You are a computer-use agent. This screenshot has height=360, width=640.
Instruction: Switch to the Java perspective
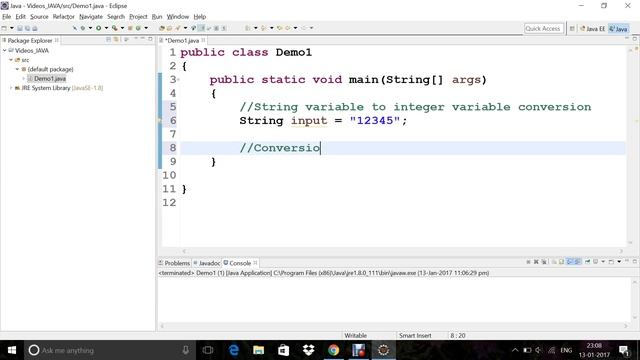[618, 29]
